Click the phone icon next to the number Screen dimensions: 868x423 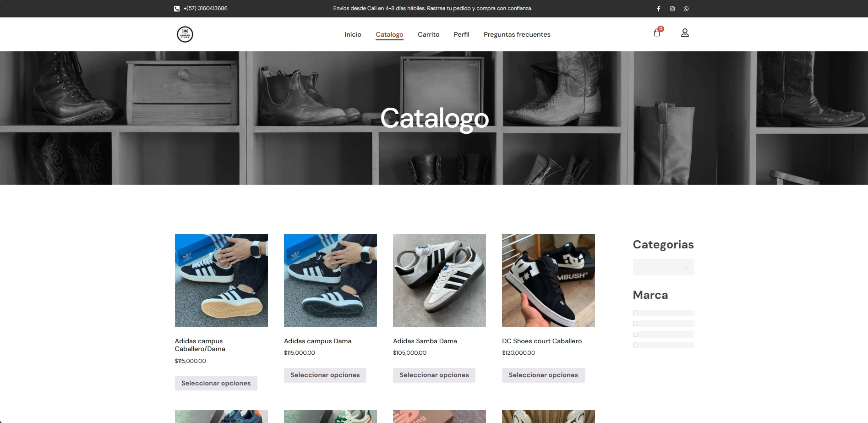point(176,8)
